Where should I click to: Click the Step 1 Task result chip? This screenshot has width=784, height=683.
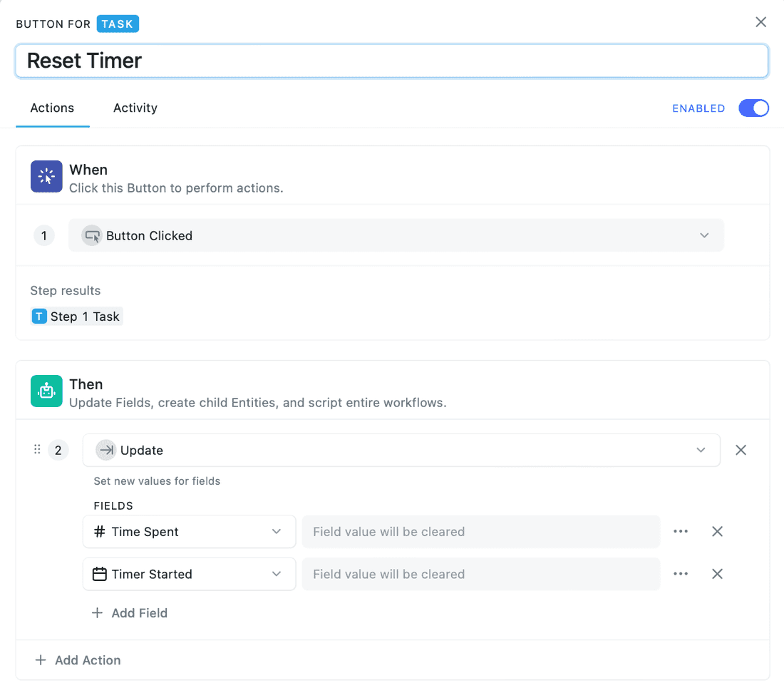[x=77, y=317]
